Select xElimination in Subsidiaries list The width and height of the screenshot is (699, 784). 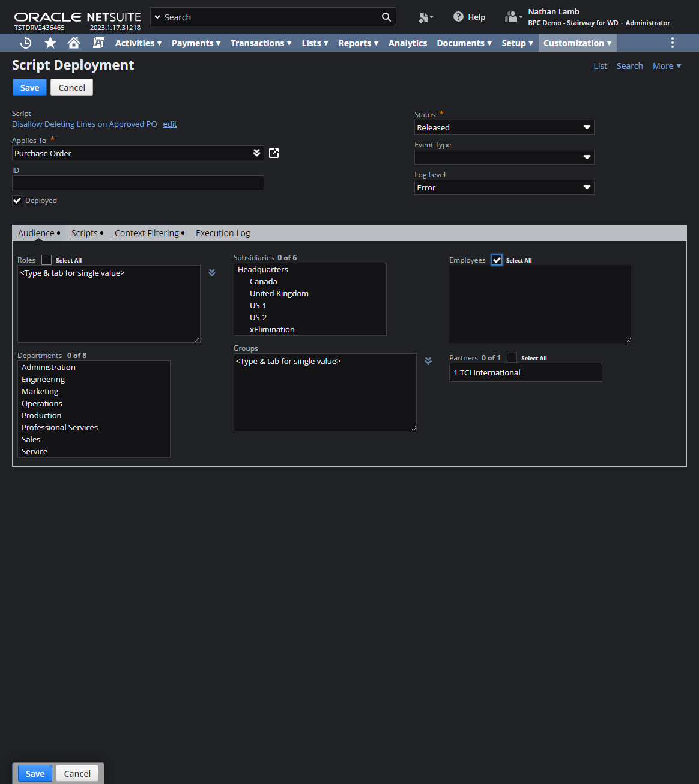pos(310,329)
